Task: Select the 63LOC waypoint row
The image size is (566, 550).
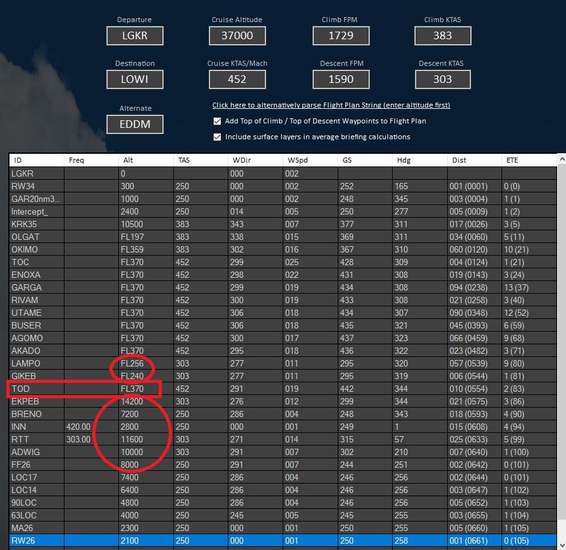Action: click(283, 515)
